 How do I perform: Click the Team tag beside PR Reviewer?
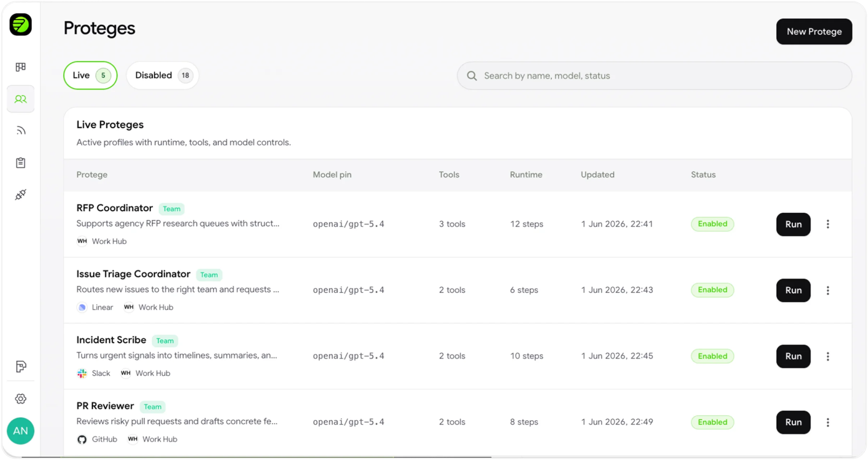[x=152, y=407]
